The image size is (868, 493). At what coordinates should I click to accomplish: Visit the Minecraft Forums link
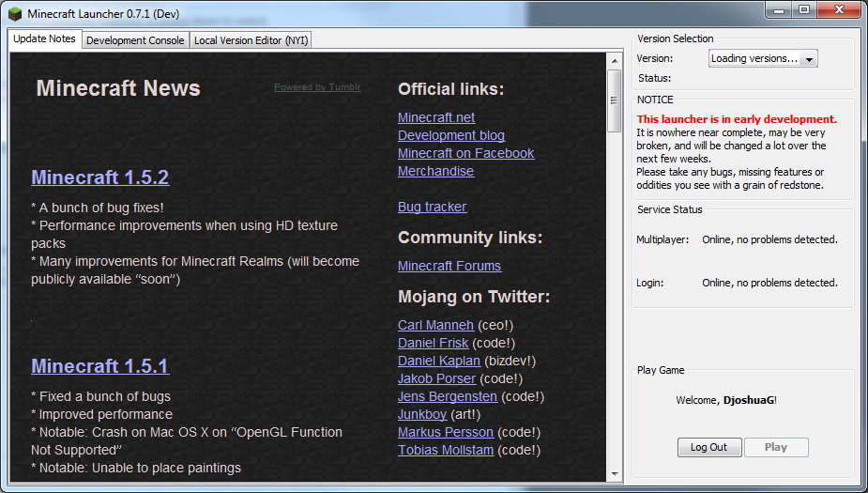click(x=449, y=266)
